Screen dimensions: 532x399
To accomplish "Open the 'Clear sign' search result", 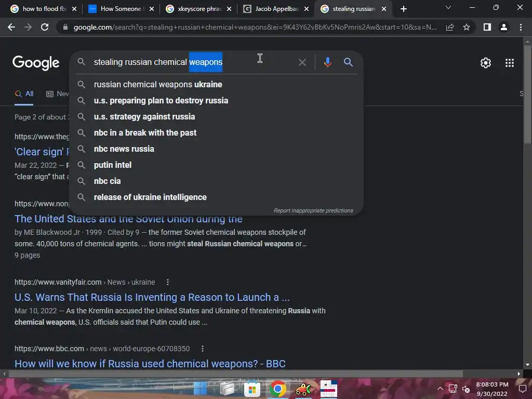I will coord(42,152).
